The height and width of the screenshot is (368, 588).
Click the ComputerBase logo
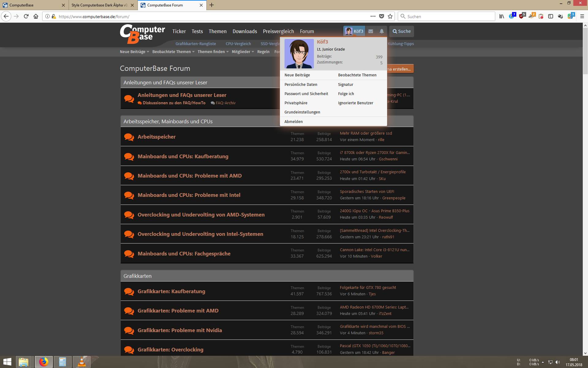(x=142, y=34)
